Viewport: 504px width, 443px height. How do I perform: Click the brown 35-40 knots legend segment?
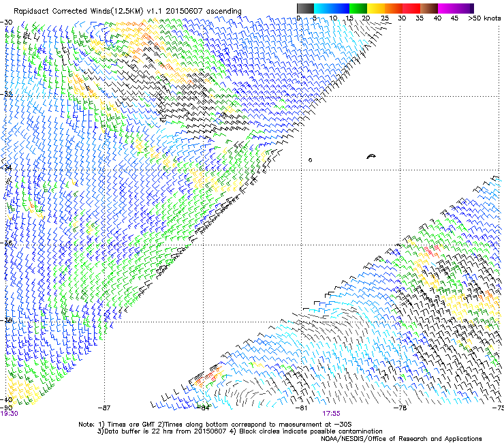(429, 8)
